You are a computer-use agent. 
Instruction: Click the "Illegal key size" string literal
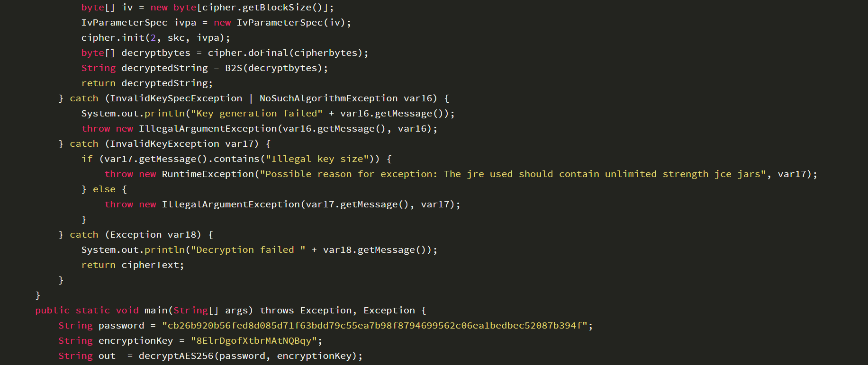[x=317, y=159]
